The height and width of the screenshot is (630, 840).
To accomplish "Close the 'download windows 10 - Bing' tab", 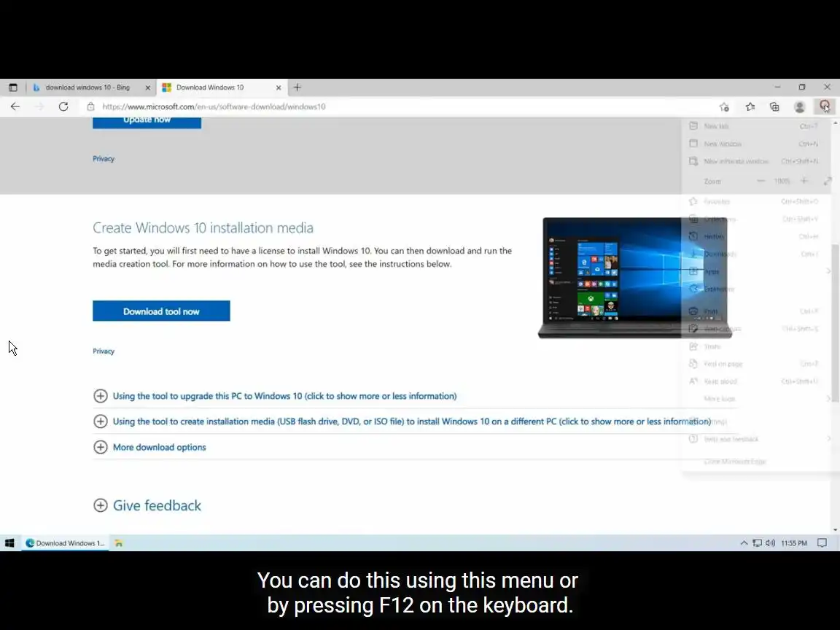I will pos(148,87).
